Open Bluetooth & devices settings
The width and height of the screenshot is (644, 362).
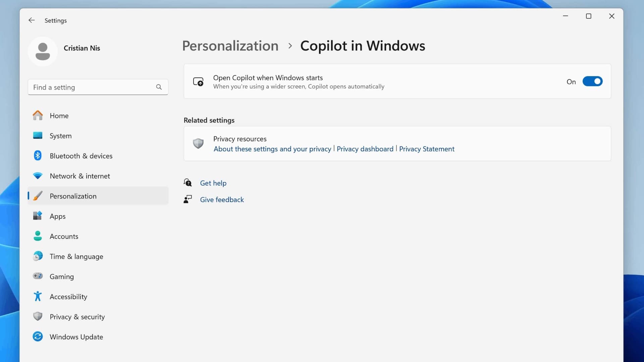tap(81, 156)
